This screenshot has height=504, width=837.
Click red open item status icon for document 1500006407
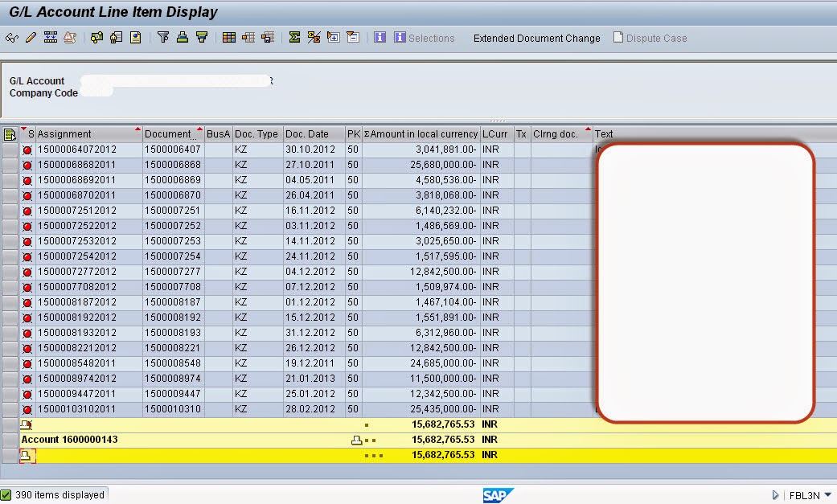pos(27,149)
